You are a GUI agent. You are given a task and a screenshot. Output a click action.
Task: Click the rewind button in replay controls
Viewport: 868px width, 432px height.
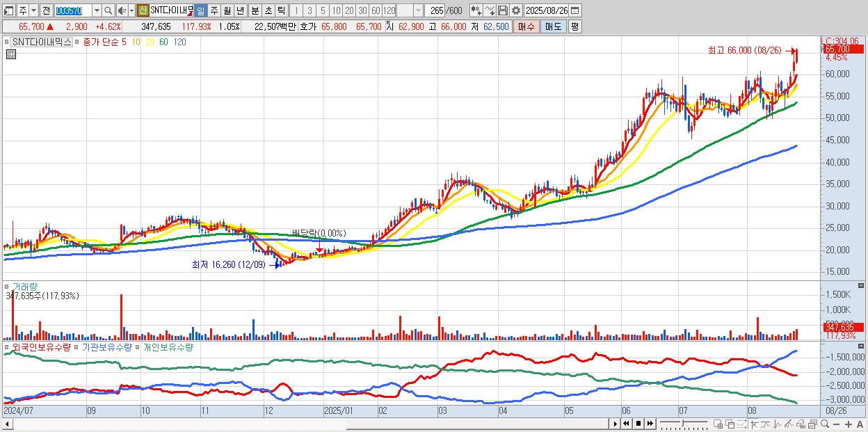coord(626,424)
